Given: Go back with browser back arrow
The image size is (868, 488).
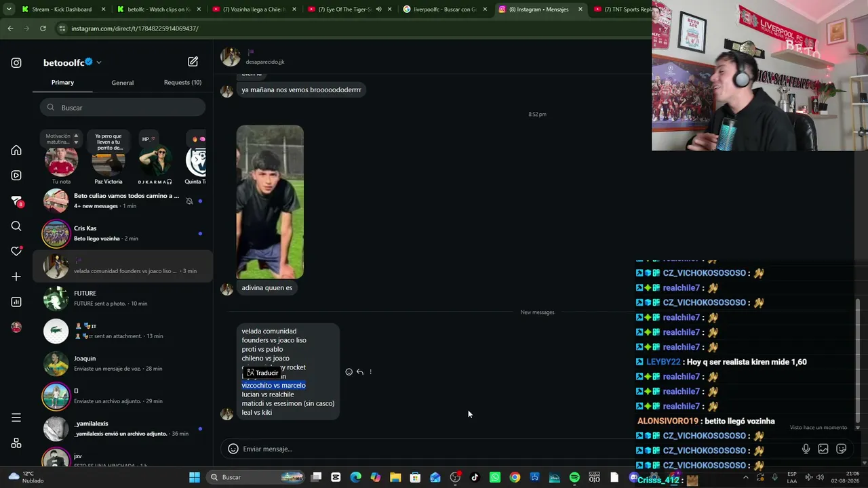Looking at the screenshot, I should (10, 28).
